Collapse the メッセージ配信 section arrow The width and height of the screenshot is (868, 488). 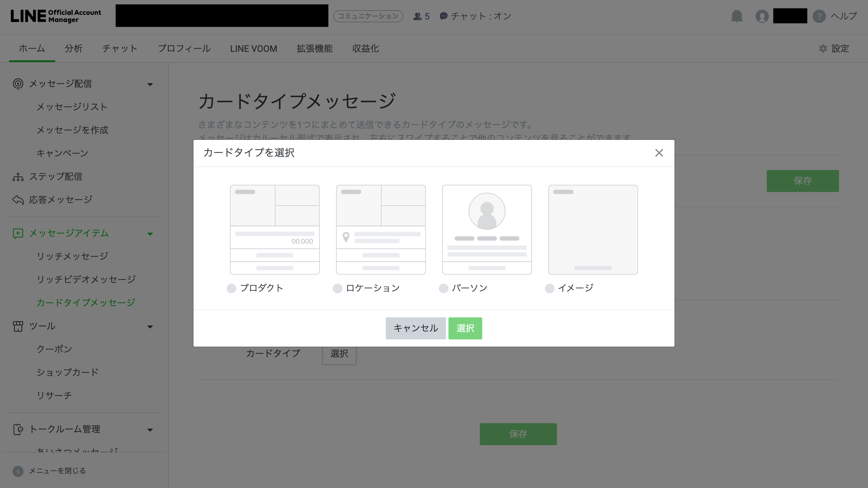point(150,84)
